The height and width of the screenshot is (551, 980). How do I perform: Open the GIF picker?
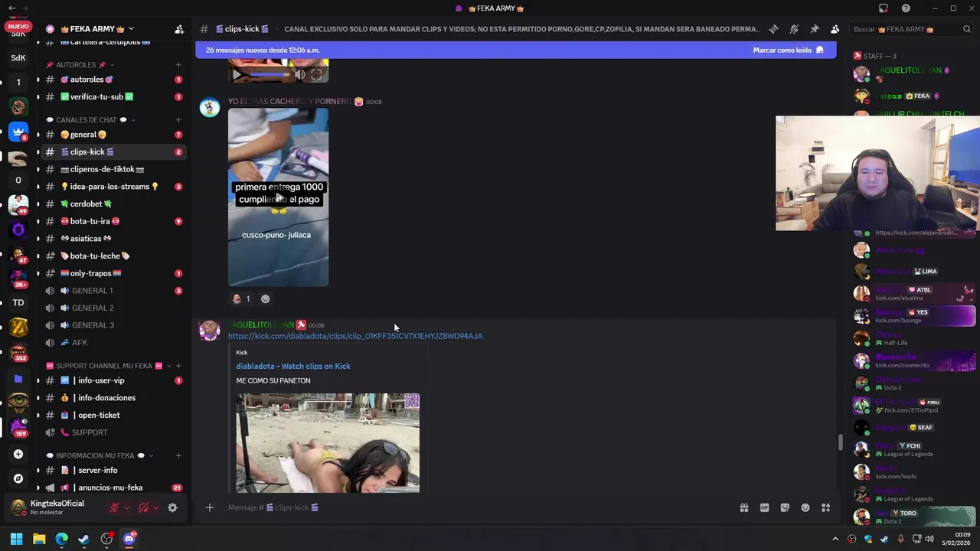(x=764, y=507)
